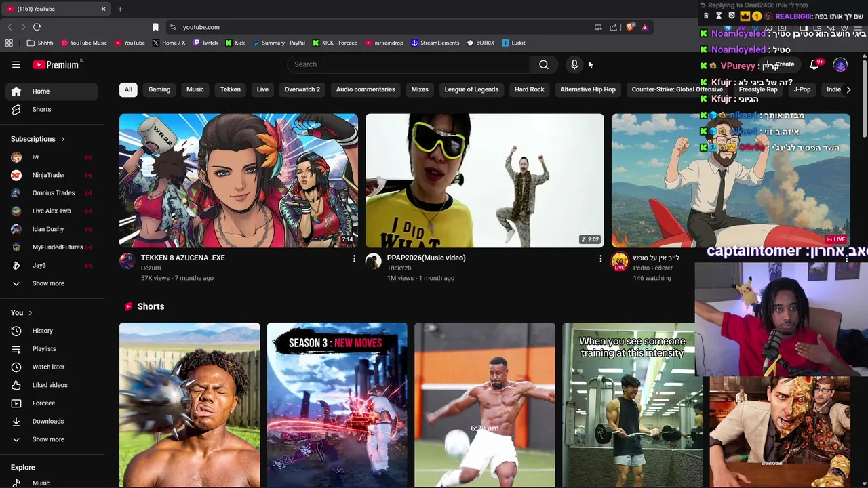The image size is (868, 488).
Task: Bookmark page using address bar bookmark icon
Action: click(x=155, y=27)
